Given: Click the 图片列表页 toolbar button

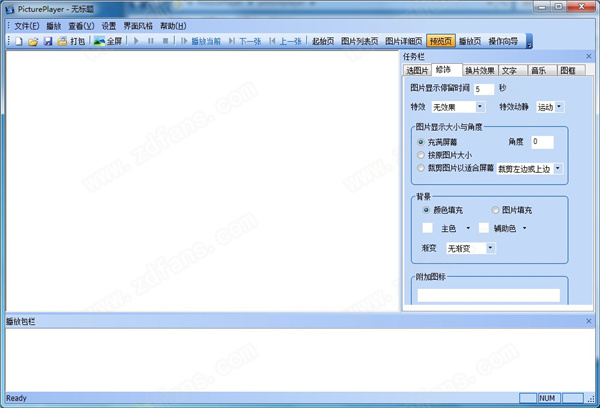Looking at the screenshot, I should [x=361, y=41].
